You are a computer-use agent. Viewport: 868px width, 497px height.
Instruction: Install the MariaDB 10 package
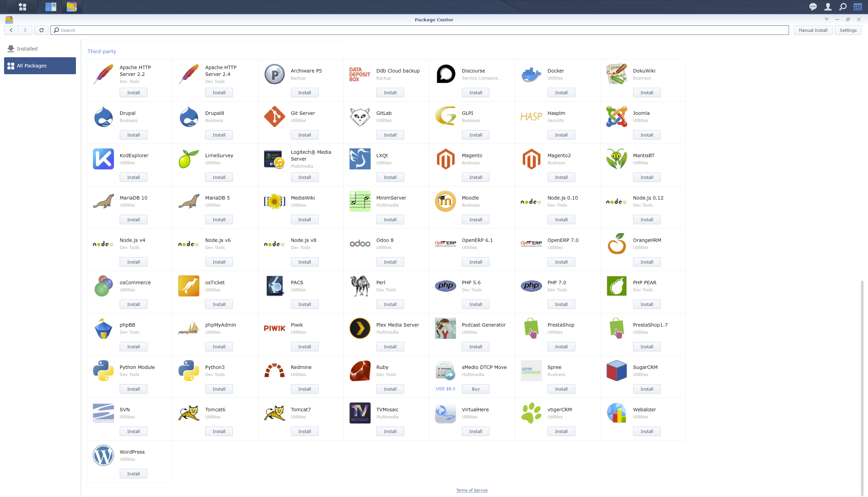point(133,220)
